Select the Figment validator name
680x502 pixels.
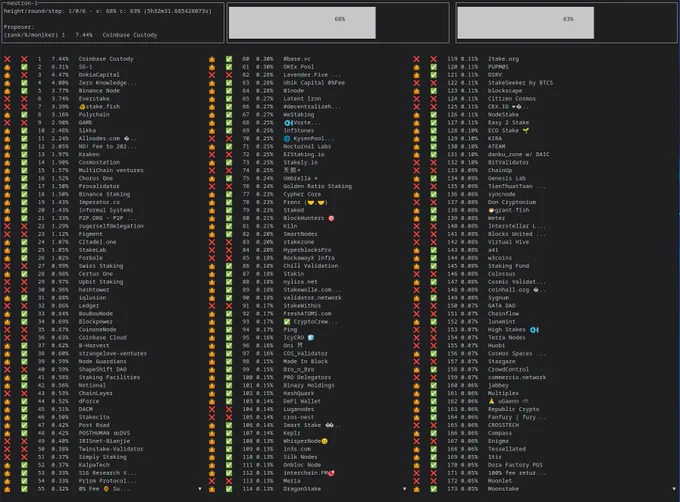(91, 234)
